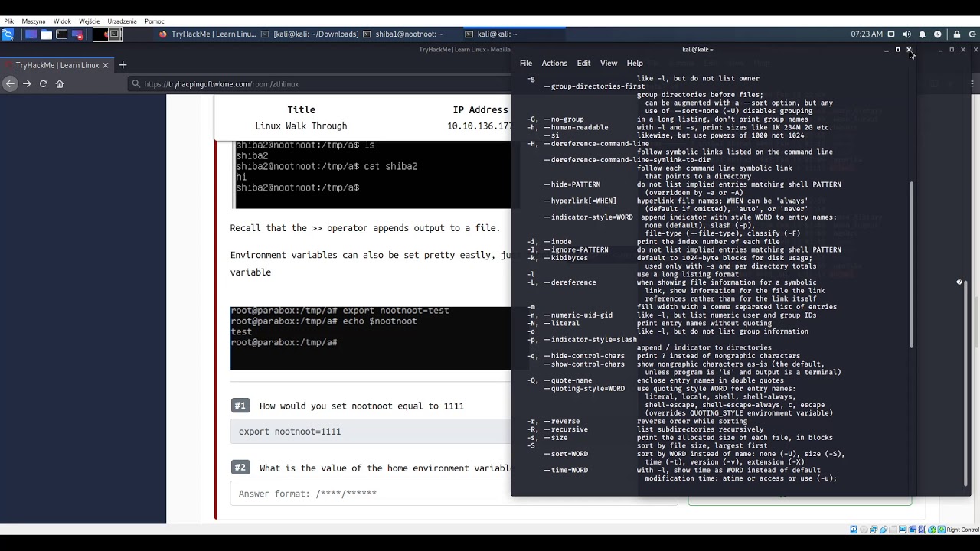Open the Plik menu in VirtualBox

coord(9,21)
